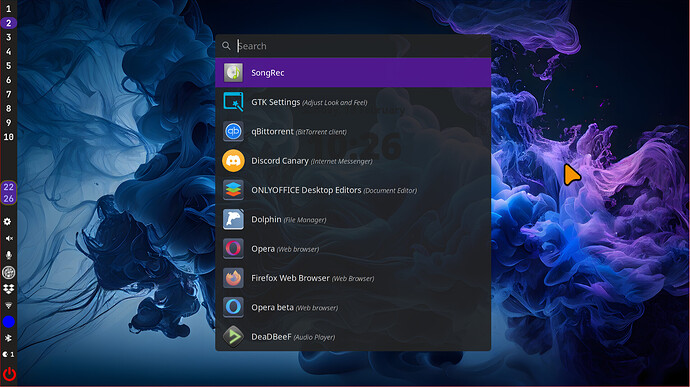
Task: Open the 22 26 clock widget
Action: point(8,192)
